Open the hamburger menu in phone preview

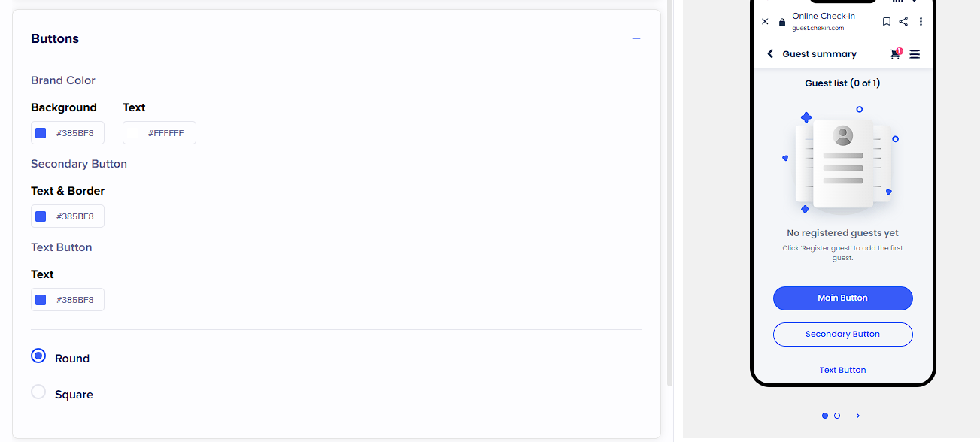point(915,54)
